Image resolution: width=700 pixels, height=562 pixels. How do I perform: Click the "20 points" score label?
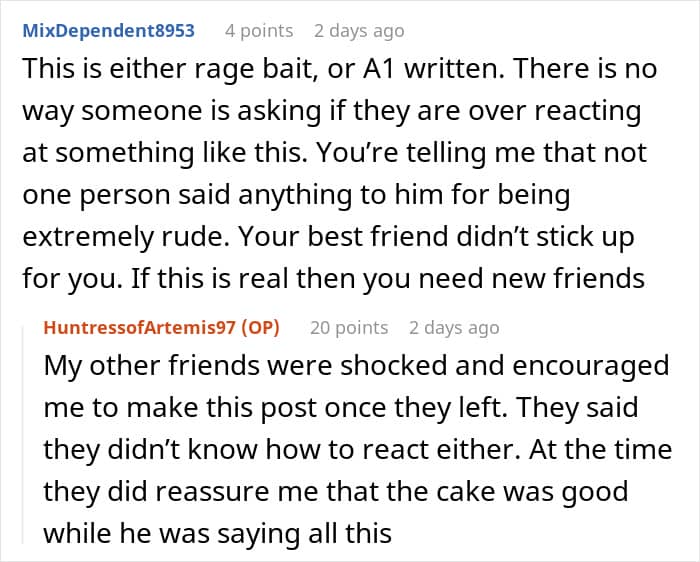349,327
